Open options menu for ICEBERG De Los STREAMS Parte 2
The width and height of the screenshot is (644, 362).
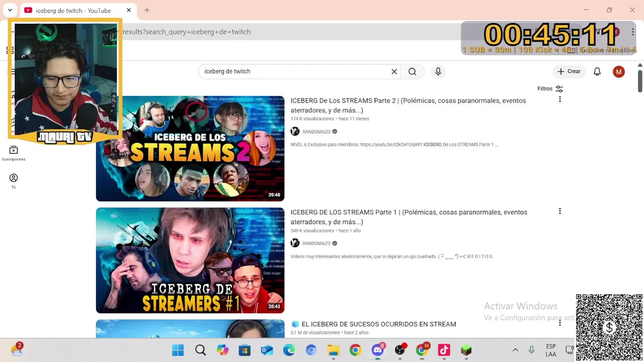click(559, 100)
